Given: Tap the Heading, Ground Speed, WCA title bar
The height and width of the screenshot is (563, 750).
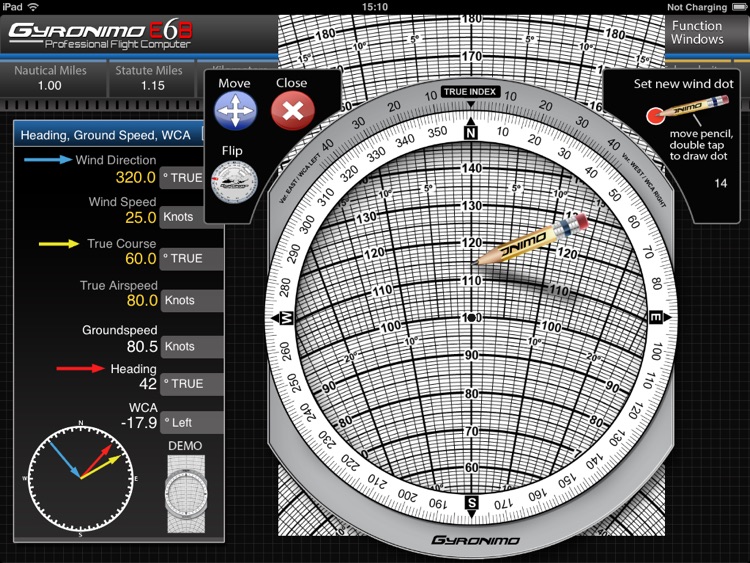Looking at the screenshot, I should tap(108, 135).
